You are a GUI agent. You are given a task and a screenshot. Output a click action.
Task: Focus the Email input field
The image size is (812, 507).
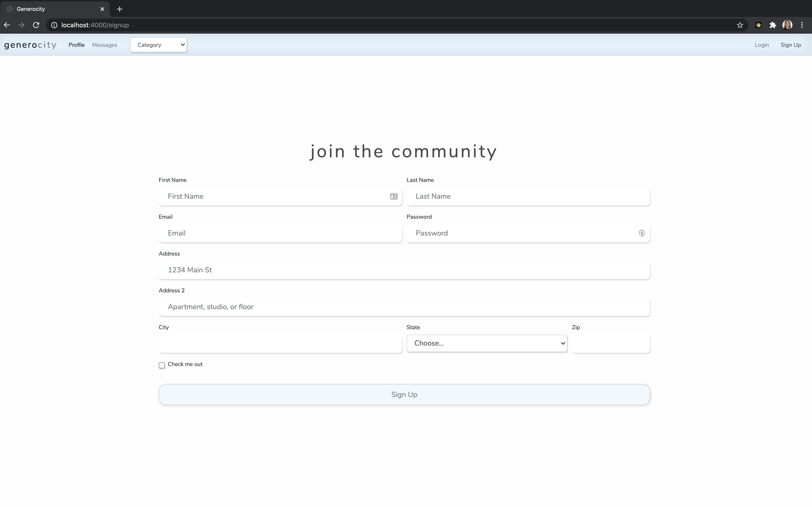tap(280, 233)
